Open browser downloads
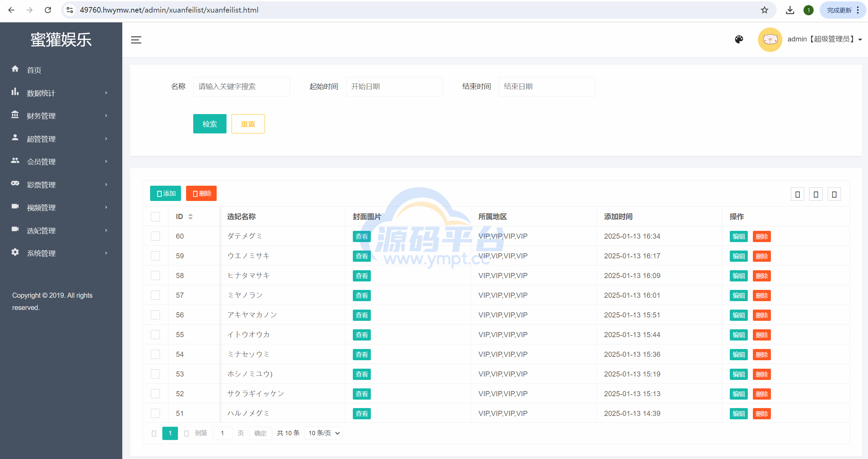The width and height of the screenshot is (868, 459). [x=790, y=10]
